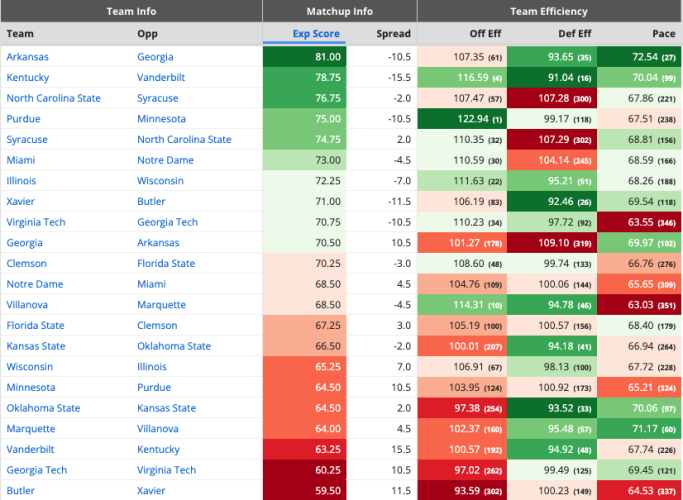
Task: Open opponent Xavier link in Butler row
Action: coord(151,491)
